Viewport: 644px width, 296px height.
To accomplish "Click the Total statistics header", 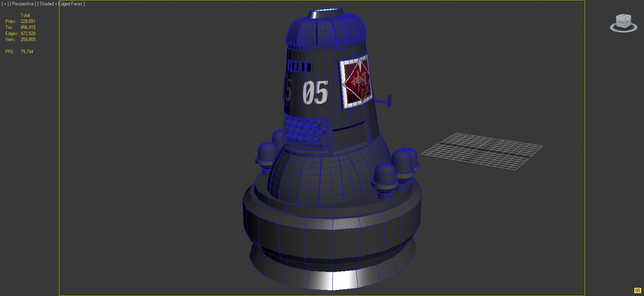I will click(x=25, y=15).
